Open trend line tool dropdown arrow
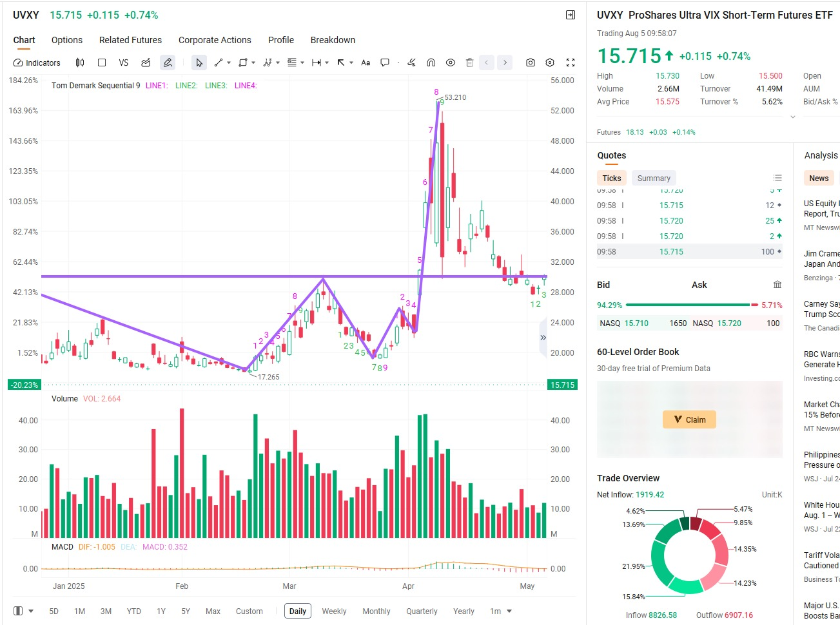The height and width of the screenshot is (625, 840). click(x=229, y=63)
